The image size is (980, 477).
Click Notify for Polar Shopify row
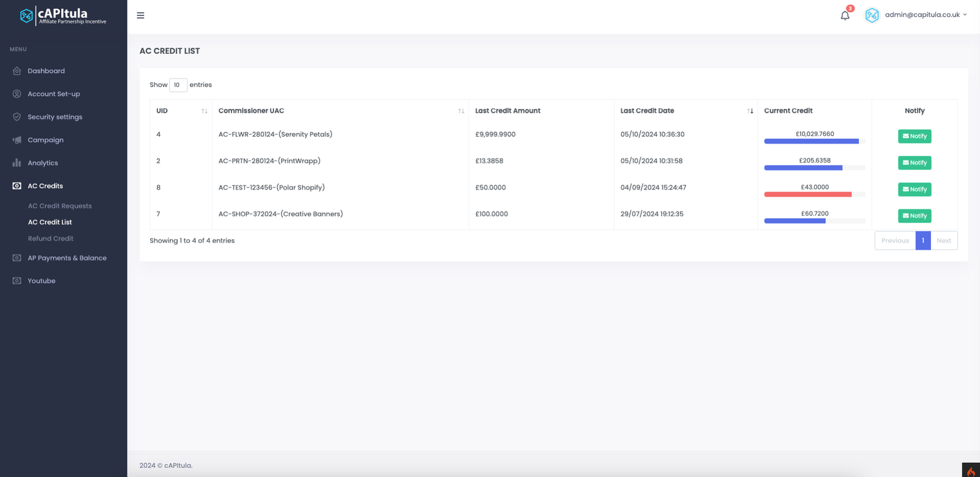(914, 189)
